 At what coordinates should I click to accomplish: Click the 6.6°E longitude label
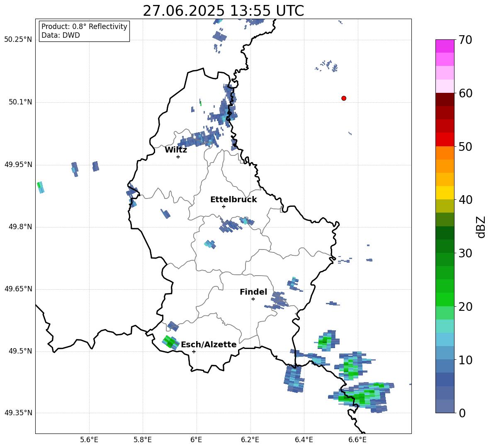(x=357, y=440)
